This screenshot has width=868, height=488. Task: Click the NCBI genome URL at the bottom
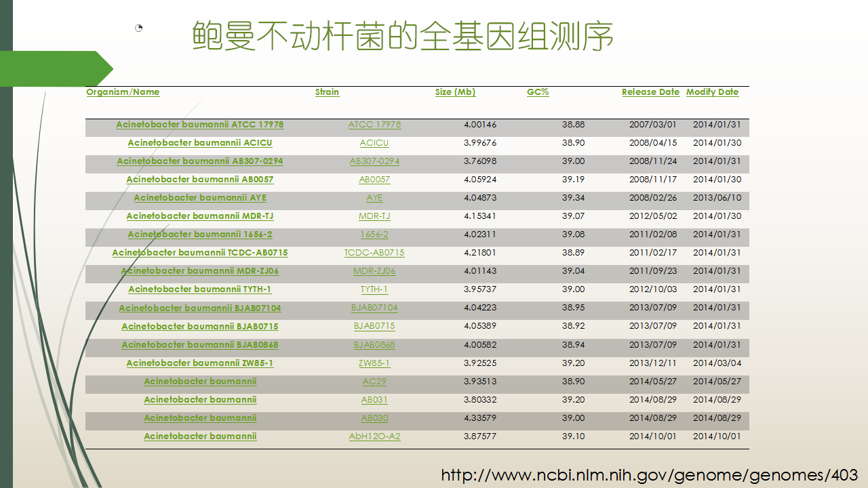click(x=650, y=475)
